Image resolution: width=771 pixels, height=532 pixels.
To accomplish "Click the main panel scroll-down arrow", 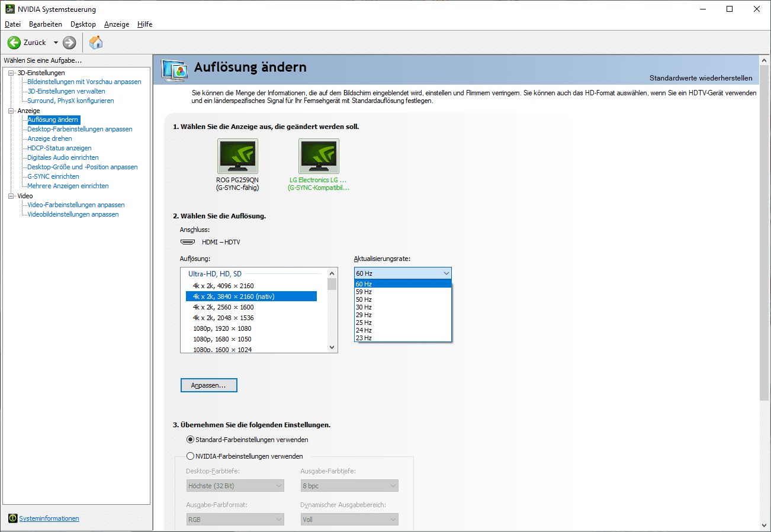I will tap(764, 525).
